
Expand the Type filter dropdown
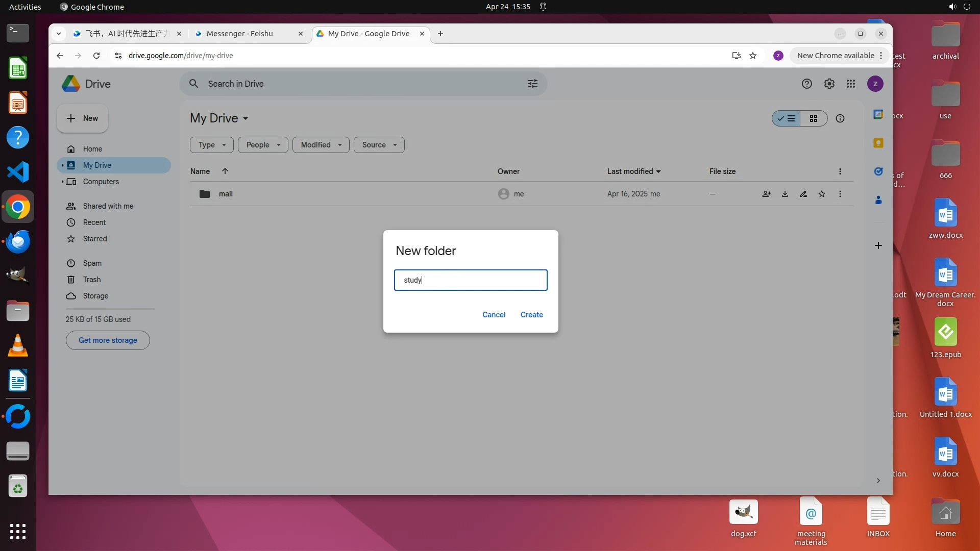211,145
